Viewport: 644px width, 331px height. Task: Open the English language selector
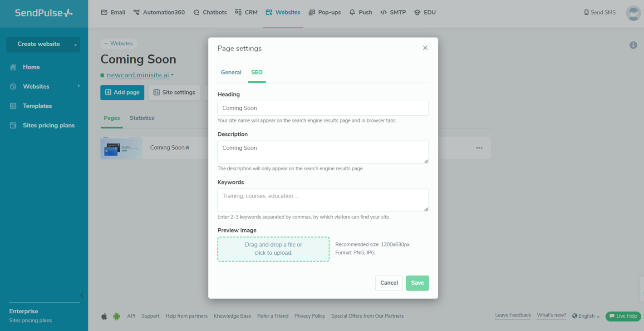click(x=586, y=316)
